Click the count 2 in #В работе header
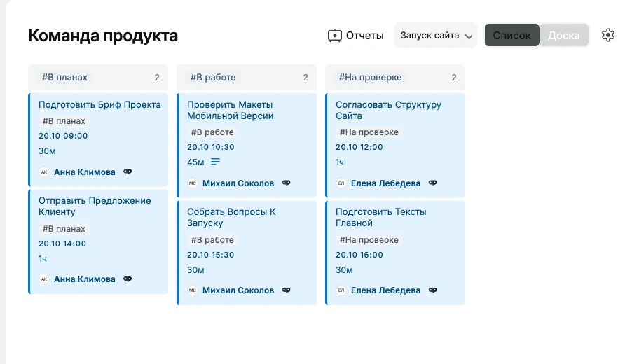639x364 pixels. coord(305,78)
